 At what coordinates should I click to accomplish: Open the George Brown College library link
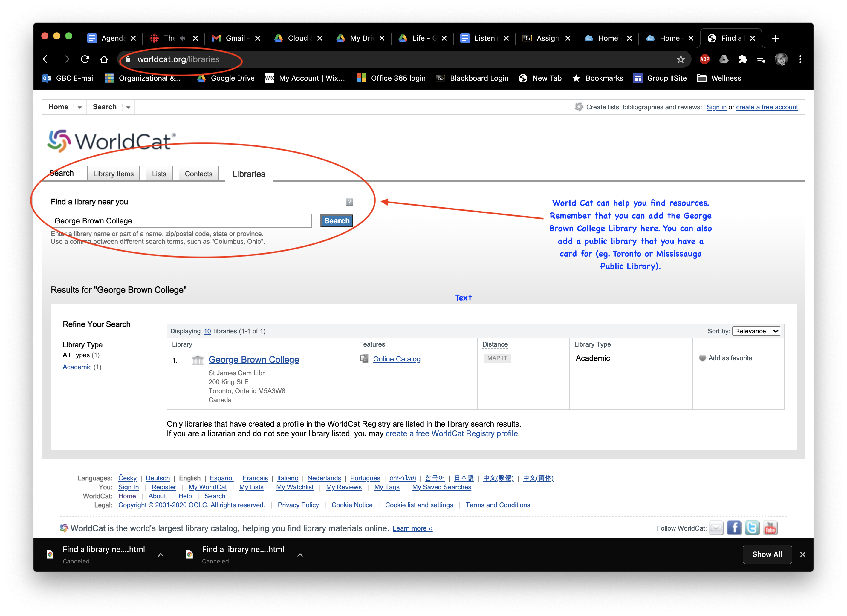254,359
